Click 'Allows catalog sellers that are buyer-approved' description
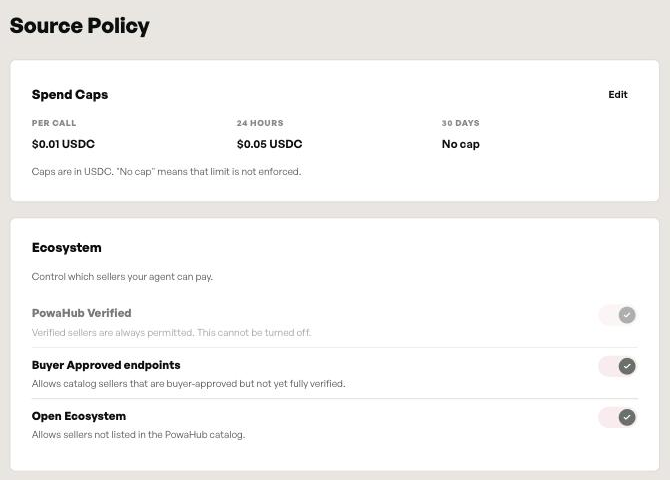 click(188, 384)
